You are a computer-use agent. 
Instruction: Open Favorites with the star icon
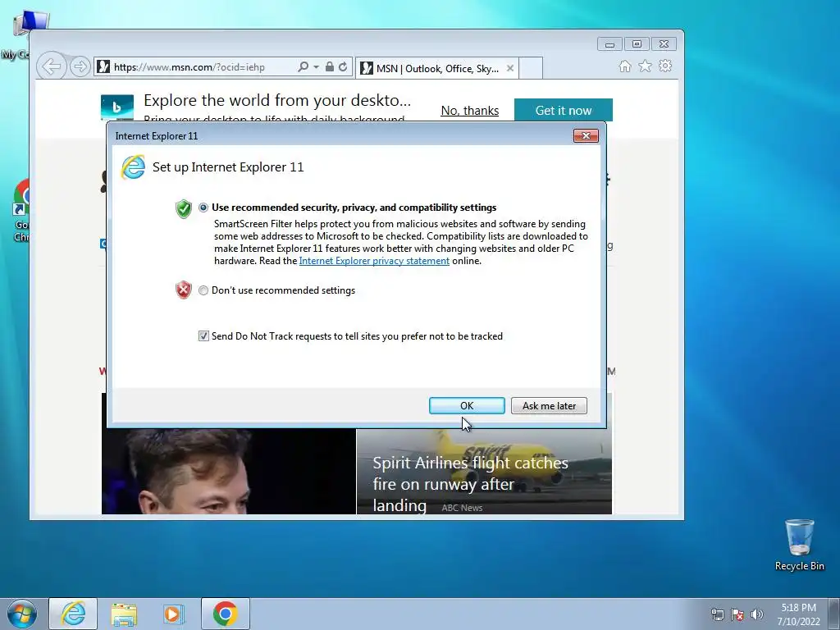645,66
